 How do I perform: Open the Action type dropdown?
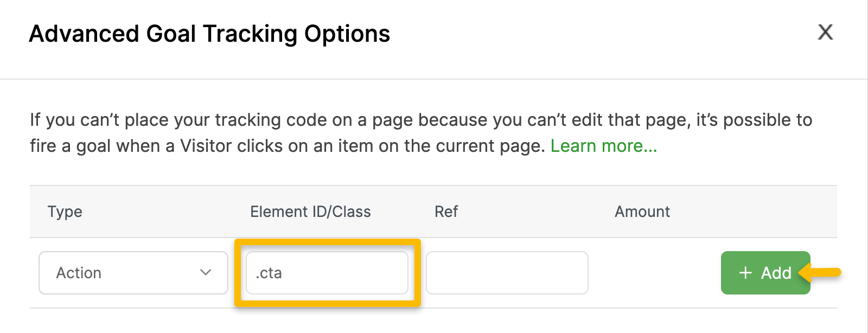point(133,273)
